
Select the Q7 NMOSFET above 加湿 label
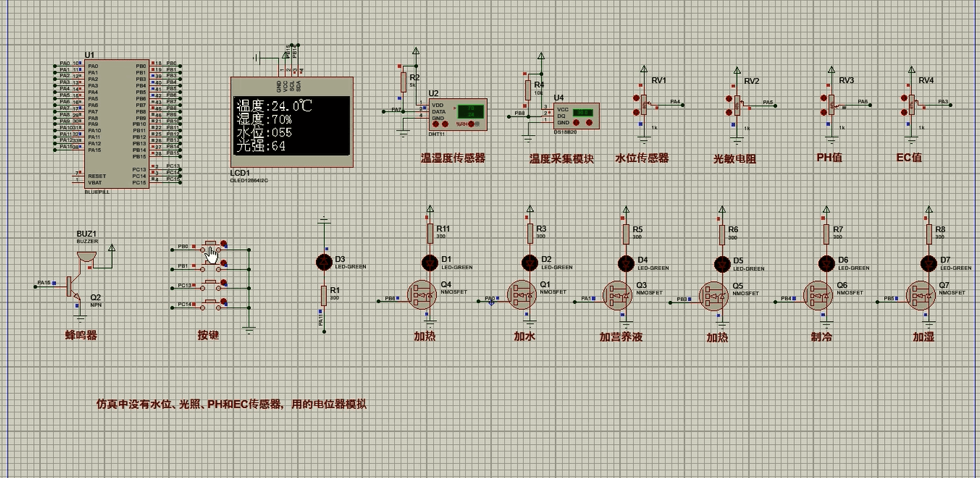pyautogui.click(x=920, y=297)
